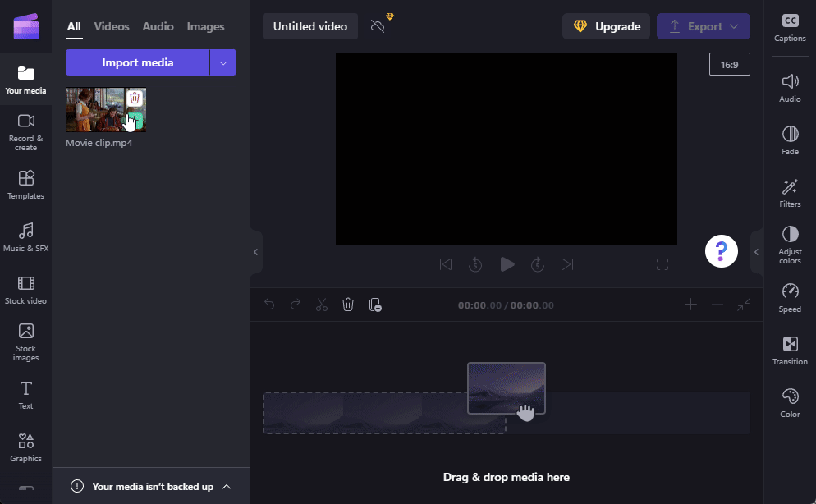
Task: Switch to the Videos tab
Action: pyautogui.click(x=112, y=26)
